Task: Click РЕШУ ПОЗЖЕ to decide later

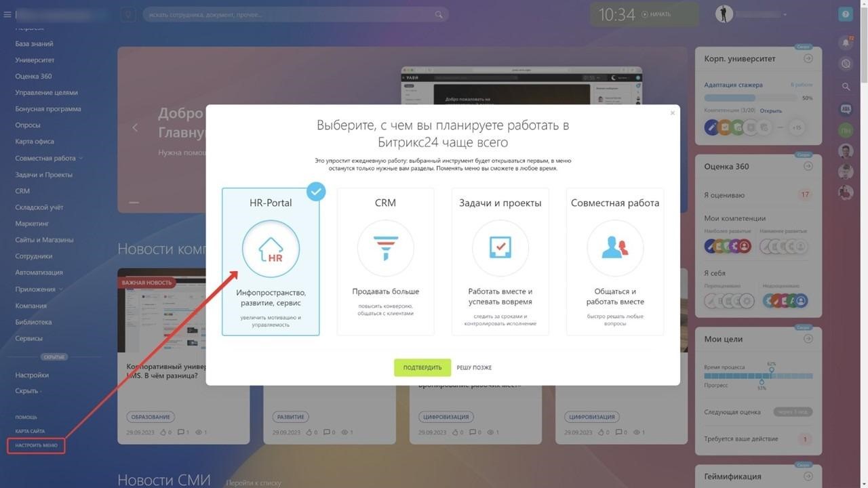Action: (474, 367)
